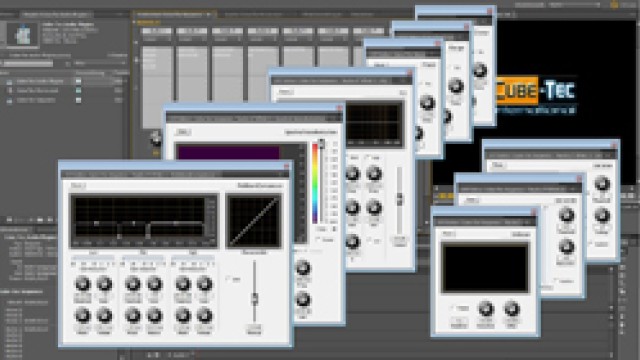Click the wide frequency band graph in twelve-knob window
The height and width of the screenshot is (360, 640).
click(144, 221)
